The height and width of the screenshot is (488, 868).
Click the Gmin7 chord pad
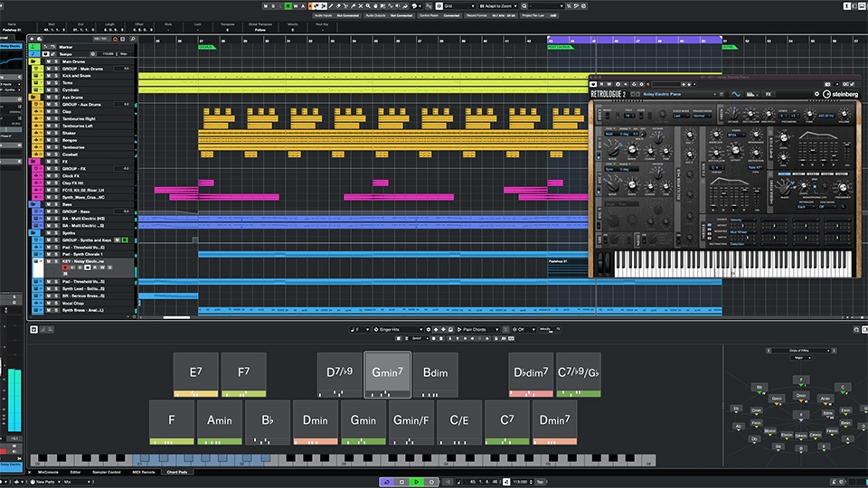[x=387, y=372]
